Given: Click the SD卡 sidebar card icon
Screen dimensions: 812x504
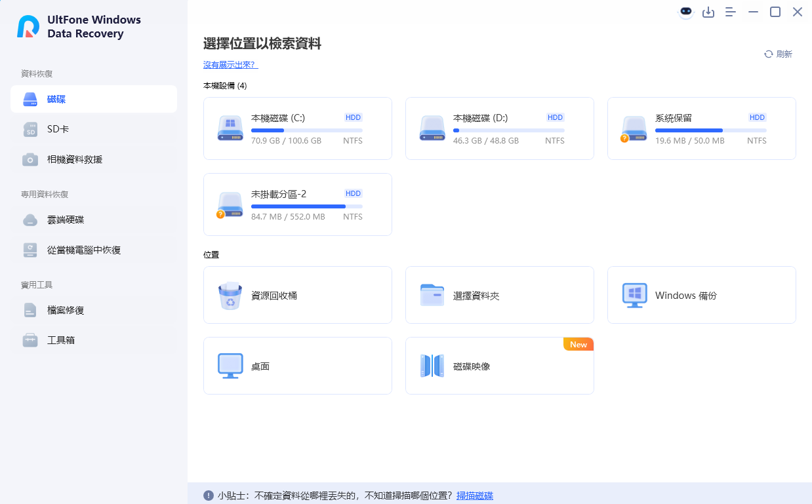Looking at the screenshot, I should (x=31, y=130).
